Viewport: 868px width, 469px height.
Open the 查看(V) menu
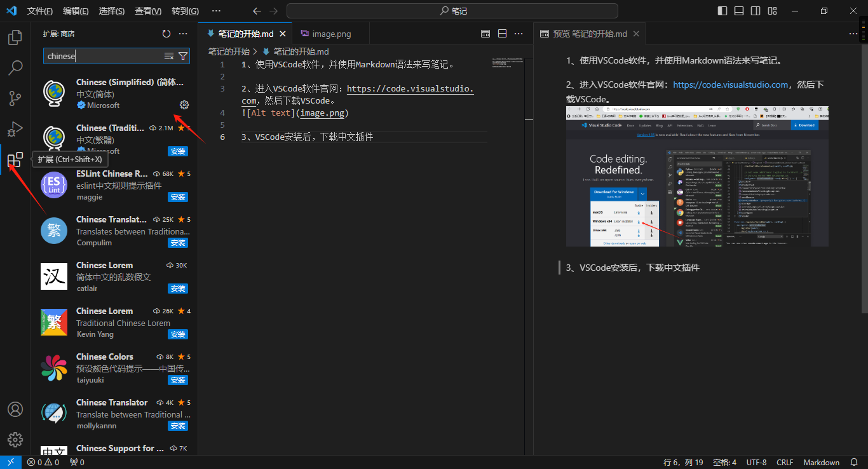click(x=148, y=11)
